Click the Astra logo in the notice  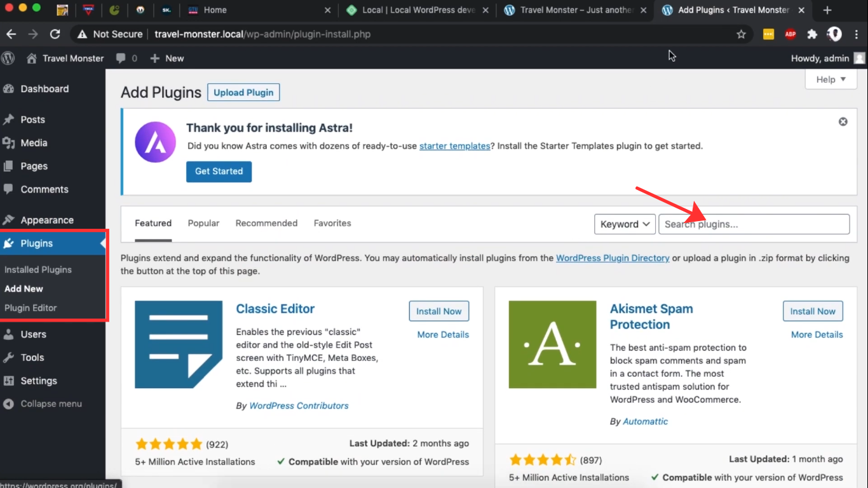click(155, 142)
